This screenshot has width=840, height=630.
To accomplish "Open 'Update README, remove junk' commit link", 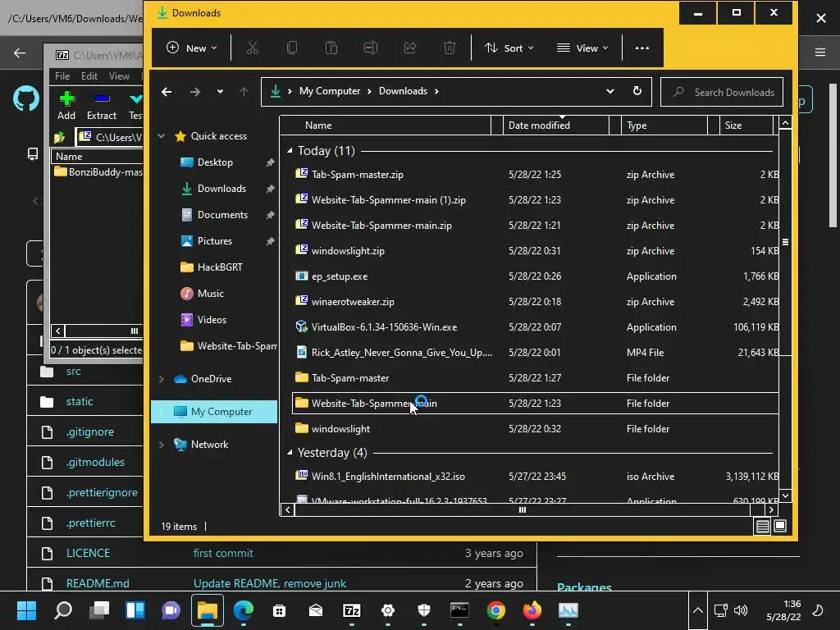I will coord(269,583).
